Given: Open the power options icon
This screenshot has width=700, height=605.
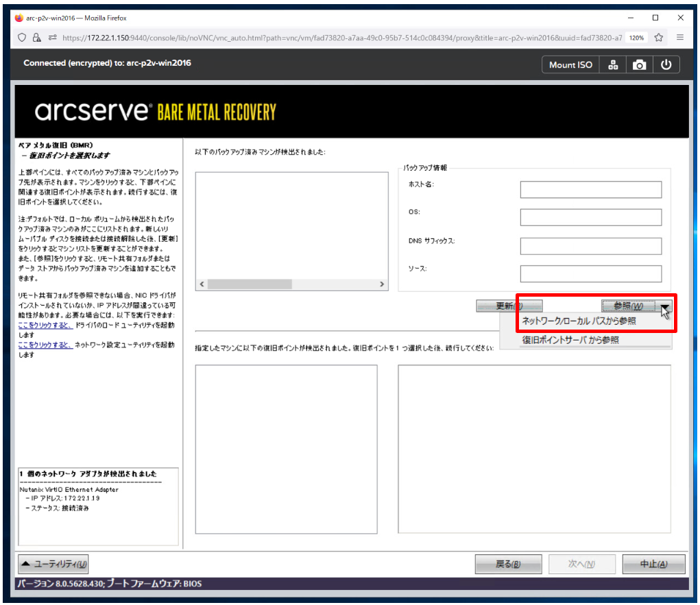Looking at the screenshot, I should (x=666, y=64).
